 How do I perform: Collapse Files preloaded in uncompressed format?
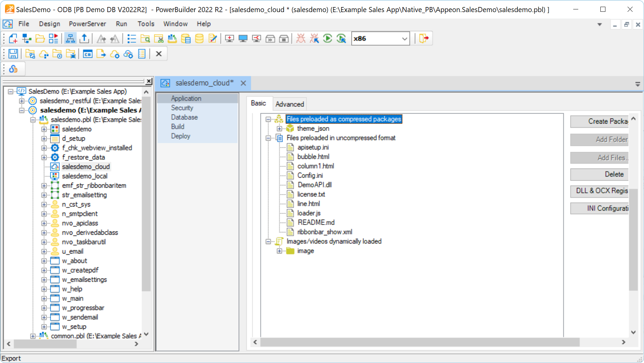click(268, 138)
